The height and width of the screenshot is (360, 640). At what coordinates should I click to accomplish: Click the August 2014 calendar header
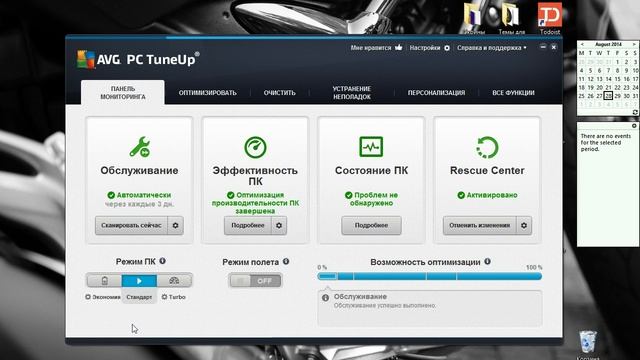(x=608, y=44)
